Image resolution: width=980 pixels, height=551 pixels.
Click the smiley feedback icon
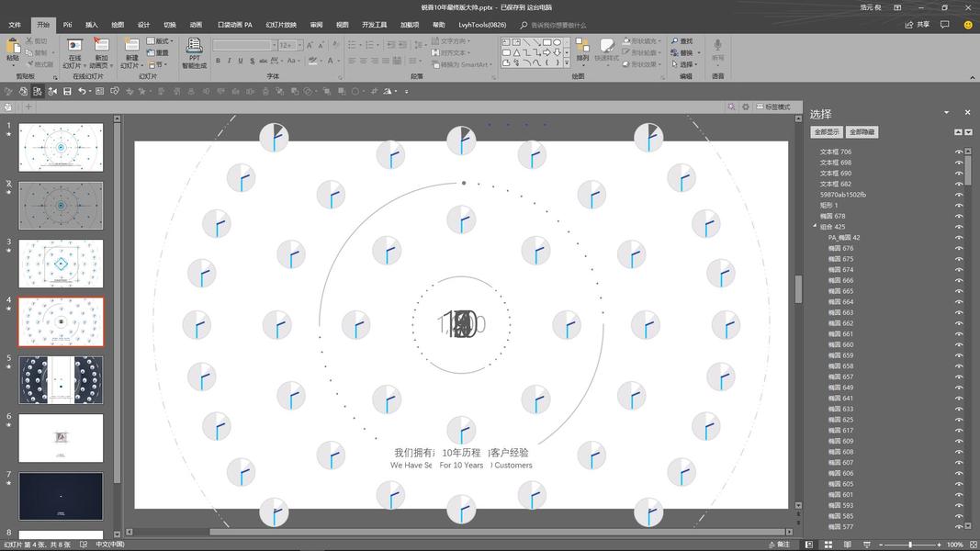coord(968,25)
